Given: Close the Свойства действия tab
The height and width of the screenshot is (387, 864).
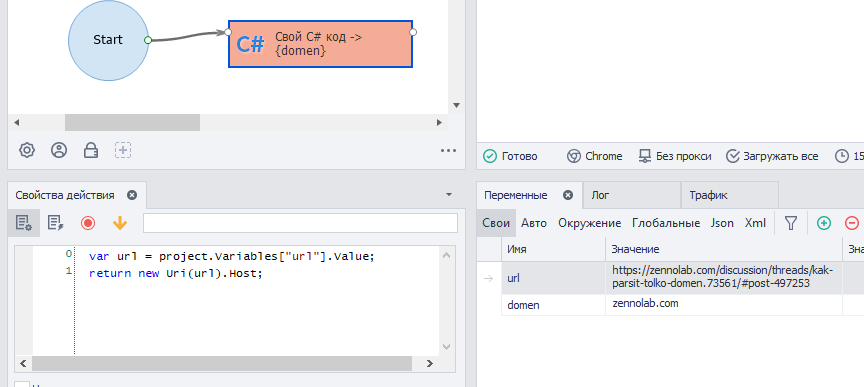Looking at the screenshot, I should point(131,195).
